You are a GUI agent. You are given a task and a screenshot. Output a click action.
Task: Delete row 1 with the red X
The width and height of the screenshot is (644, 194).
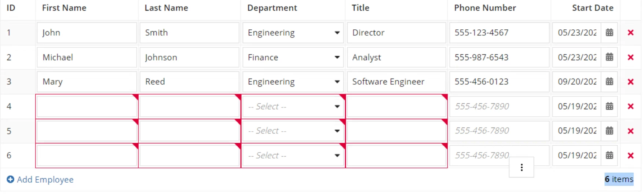[x=630, y=33]
